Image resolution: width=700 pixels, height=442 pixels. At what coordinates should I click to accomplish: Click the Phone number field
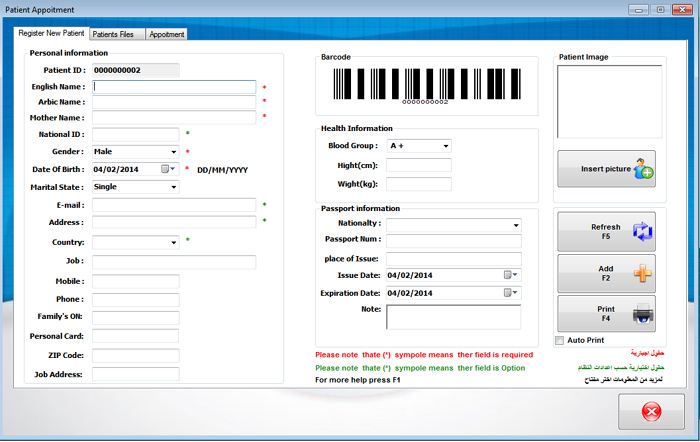coord(136,300)
